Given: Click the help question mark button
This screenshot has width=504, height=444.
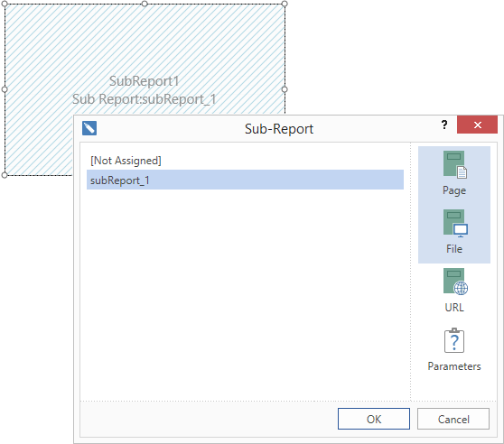Looking at the screenshot, I should (x=444, y=125).
